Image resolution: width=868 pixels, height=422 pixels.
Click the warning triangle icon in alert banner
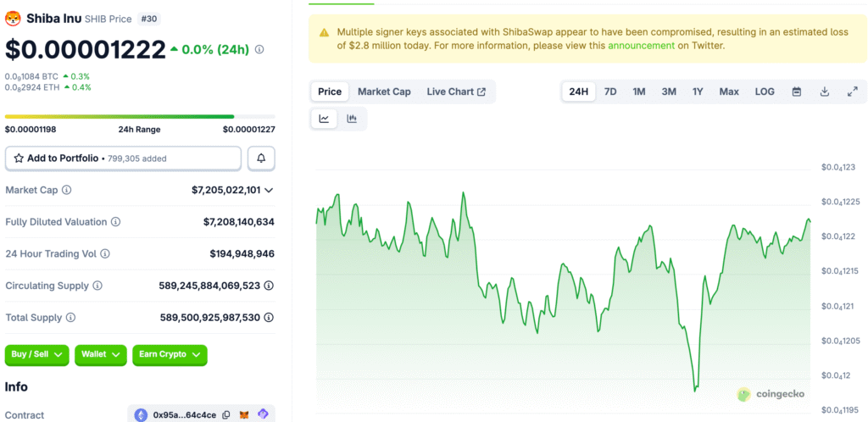(x=325, y=33)
